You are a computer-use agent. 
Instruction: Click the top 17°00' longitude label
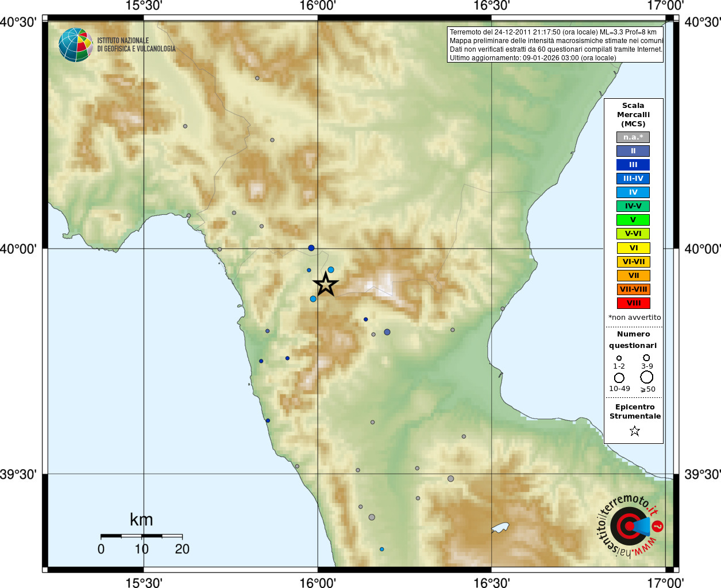[665, 6]
